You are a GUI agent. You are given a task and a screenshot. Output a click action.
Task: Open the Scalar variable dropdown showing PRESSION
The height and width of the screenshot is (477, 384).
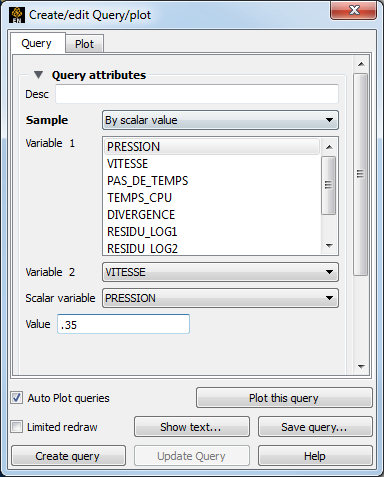pyautogui.click(x=220, y=298)
